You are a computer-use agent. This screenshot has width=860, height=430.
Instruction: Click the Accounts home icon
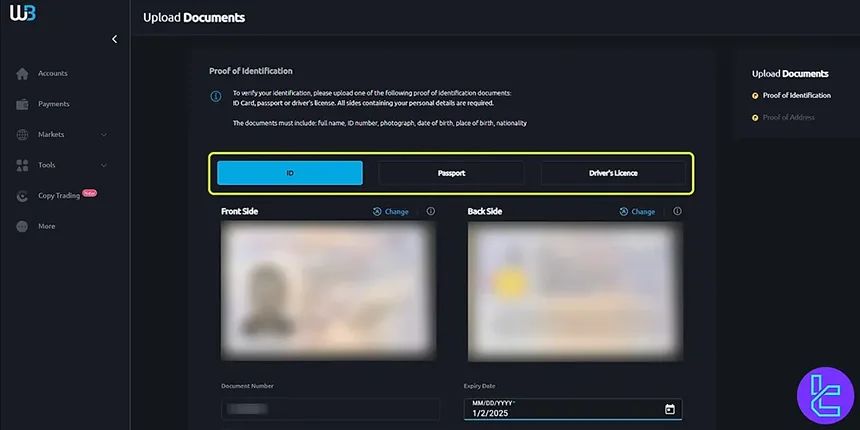22,73
